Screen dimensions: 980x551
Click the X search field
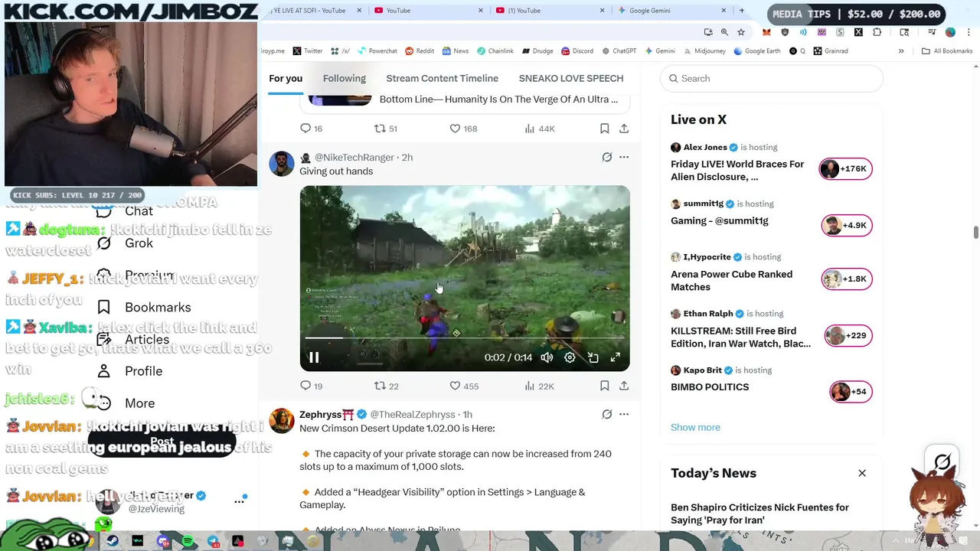[x=772, y=78]
